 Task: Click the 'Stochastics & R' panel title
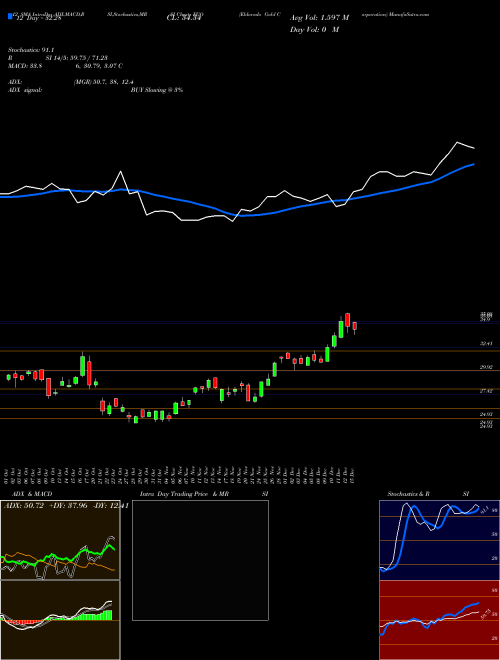coord(409,494)
